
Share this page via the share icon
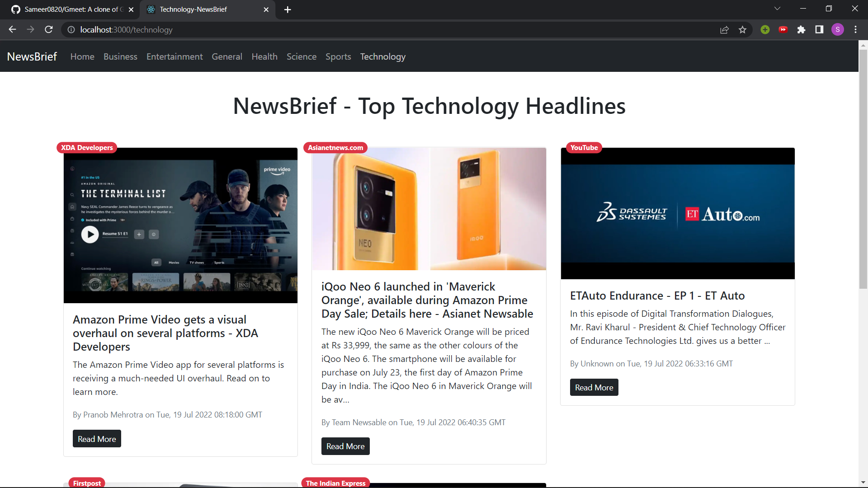[x=724, y=30]
